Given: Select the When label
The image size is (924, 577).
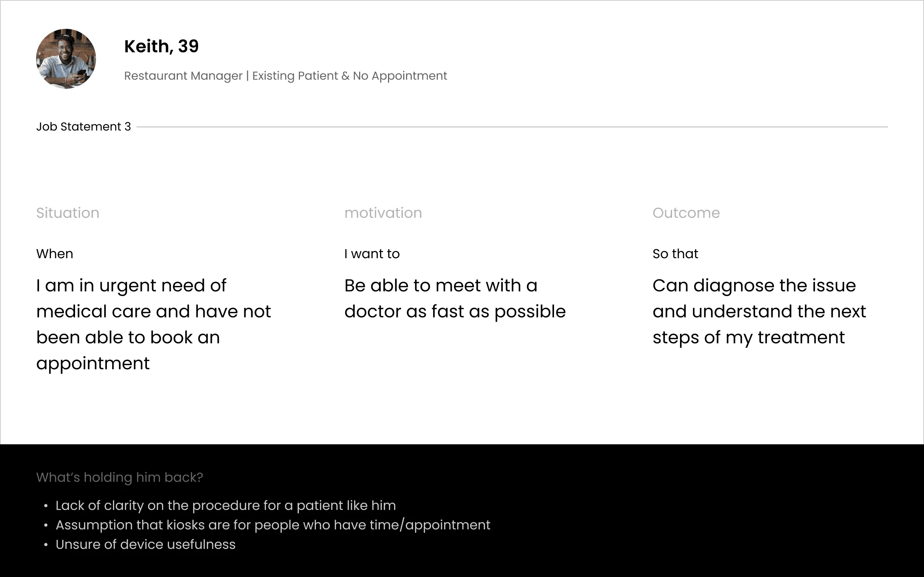Looking at the screenshot, I should (55, 254).
